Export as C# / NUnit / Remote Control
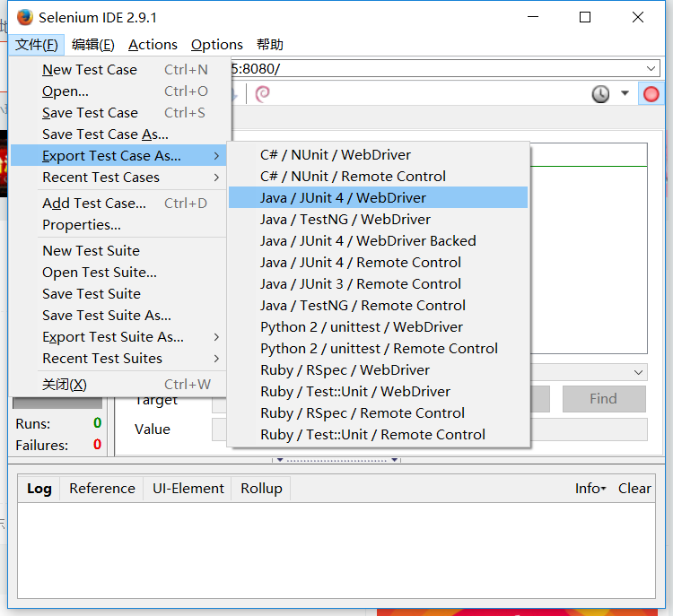Viewport: 673px width, 616px height. 378,176
